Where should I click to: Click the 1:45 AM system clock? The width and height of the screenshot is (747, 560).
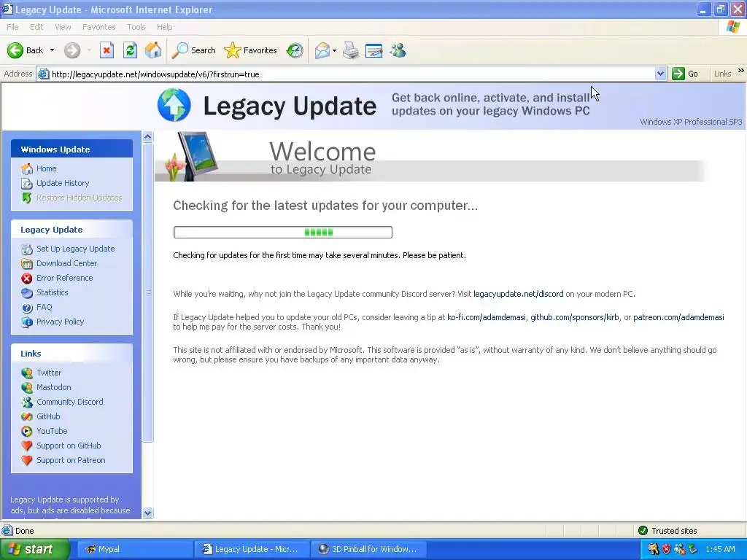720,549
